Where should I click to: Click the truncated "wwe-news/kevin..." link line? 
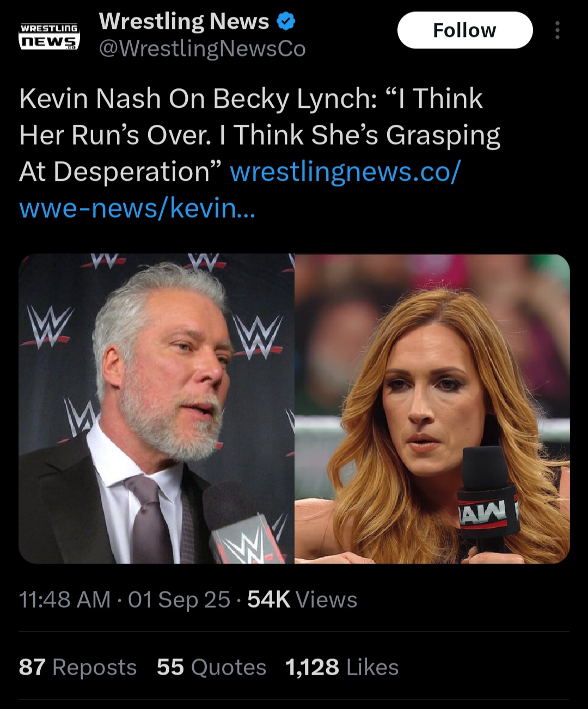coord(137,208)
